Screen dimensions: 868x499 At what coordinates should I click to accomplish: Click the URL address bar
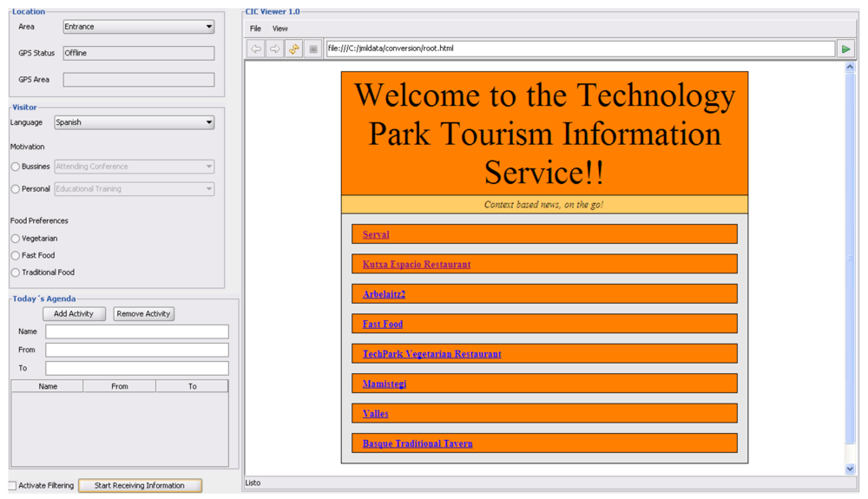click(x=580, y=49)
